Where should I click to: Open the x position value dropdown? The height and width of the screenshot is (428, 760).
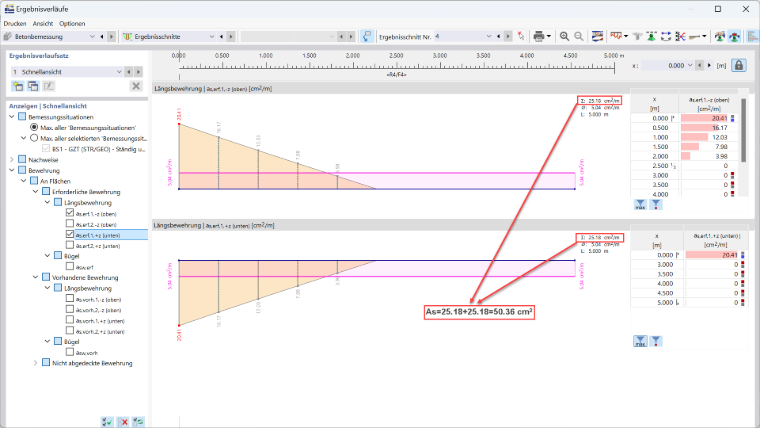[x=690, y=65]
